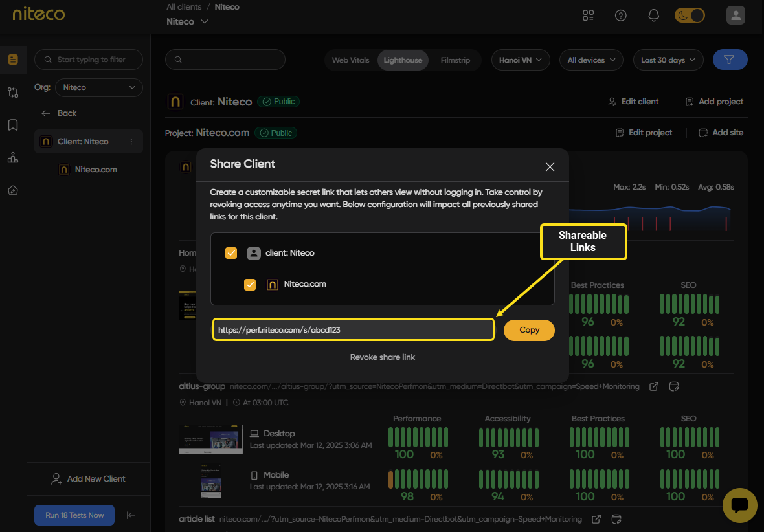764x532 pixels.
Task: Open the Hanoi VN location dropdown
Action: point(521,60)
